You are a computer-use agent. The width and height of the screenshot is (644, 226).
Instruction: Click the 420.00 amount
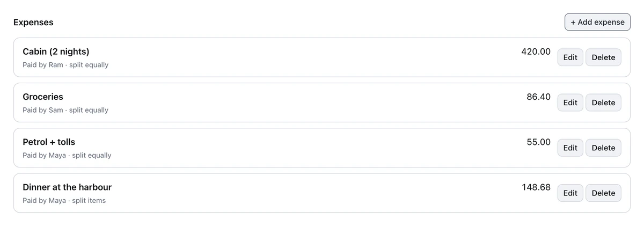tap(536, 52)
